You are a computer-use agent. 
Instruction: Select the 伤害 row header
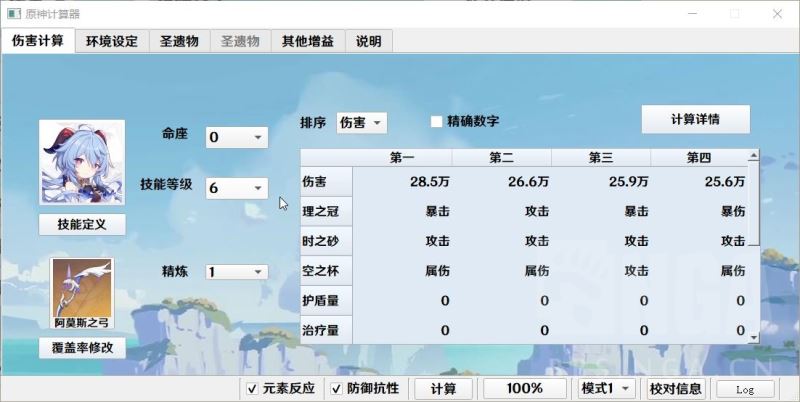326,182
